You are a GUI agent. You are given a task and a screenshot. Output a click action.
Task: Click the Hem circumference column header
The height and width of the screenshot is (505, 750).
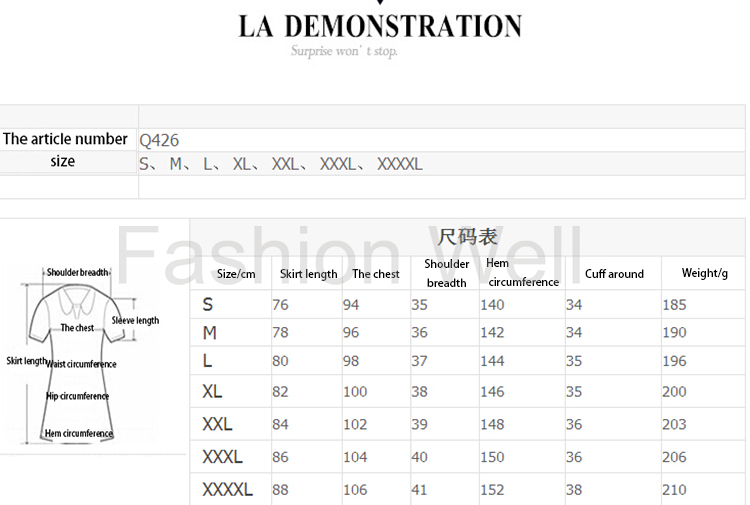click(522, 273)
